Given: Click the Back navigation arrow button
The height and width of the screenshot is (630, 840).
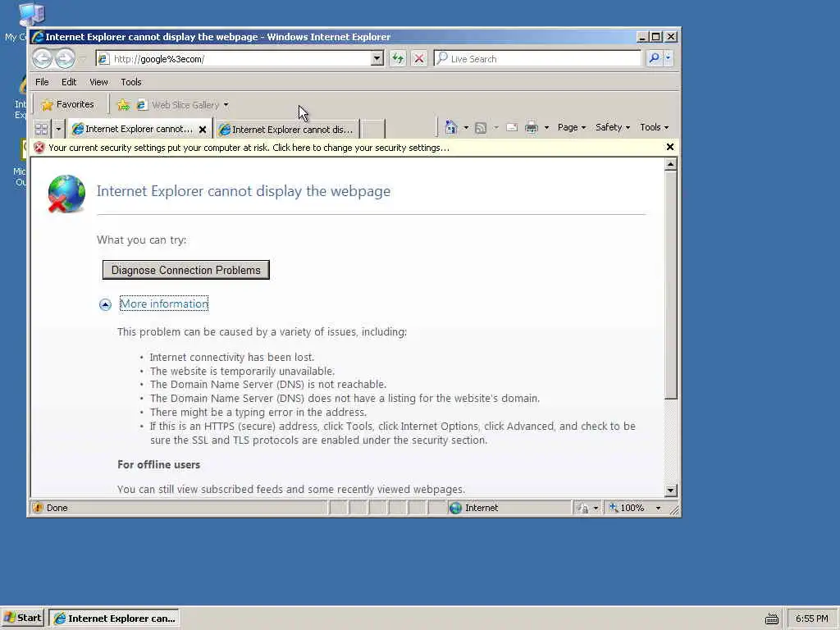Looking at the screenshot, I should 43,58.
